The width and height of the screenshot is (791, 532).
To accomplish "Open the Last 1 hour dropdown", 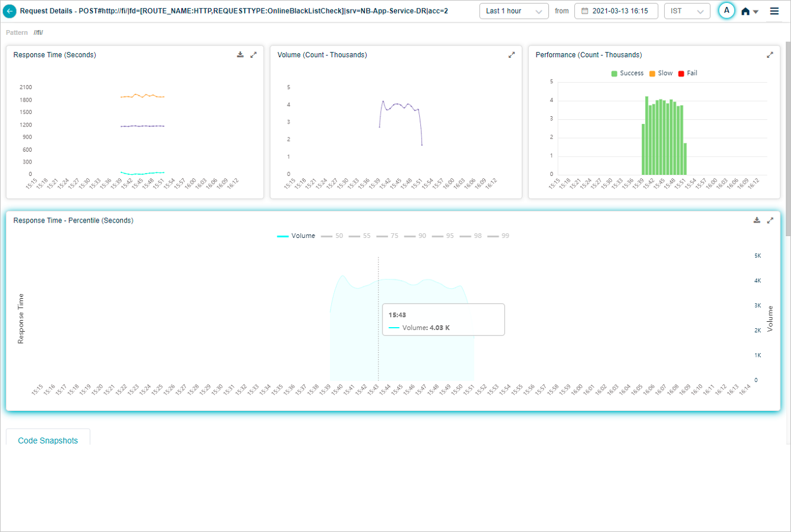I will (x=514, y=11).
